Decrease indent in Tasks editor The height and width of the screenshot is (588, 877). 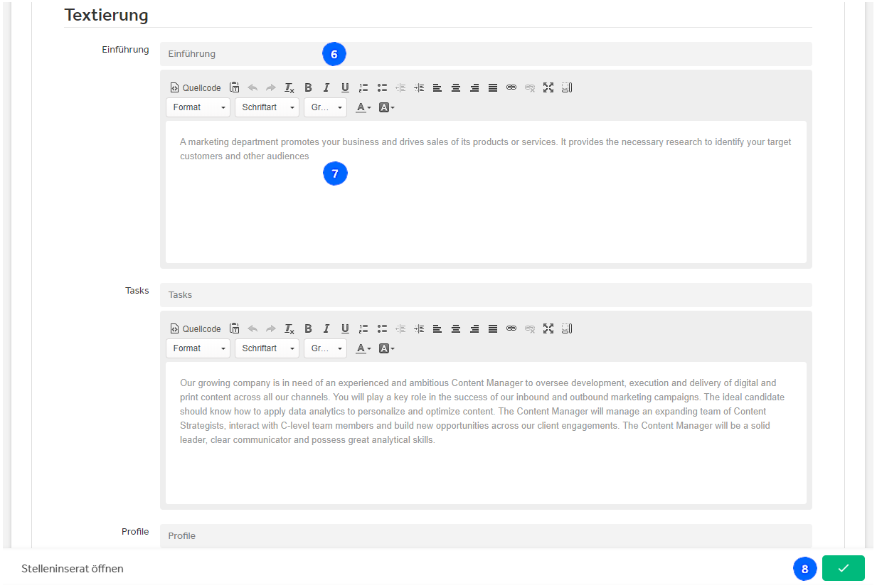400,329
